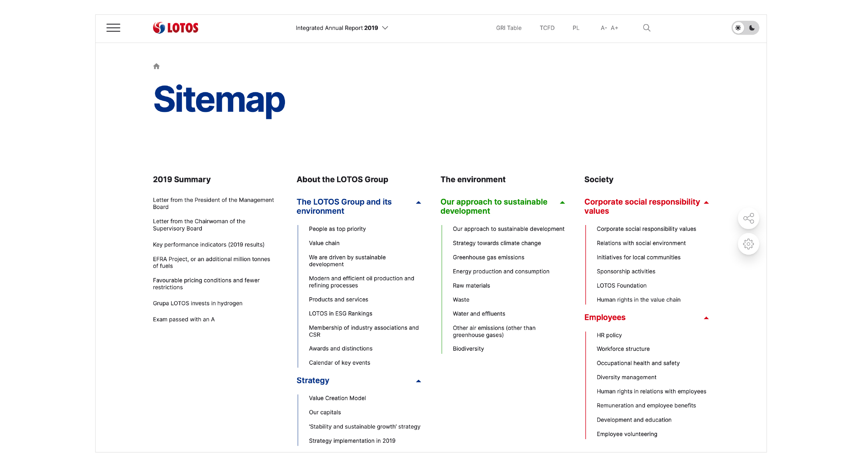868x453 pixels.
Task: Collapse Corporate social responsibility values arrow
Action: coord(706,202)
